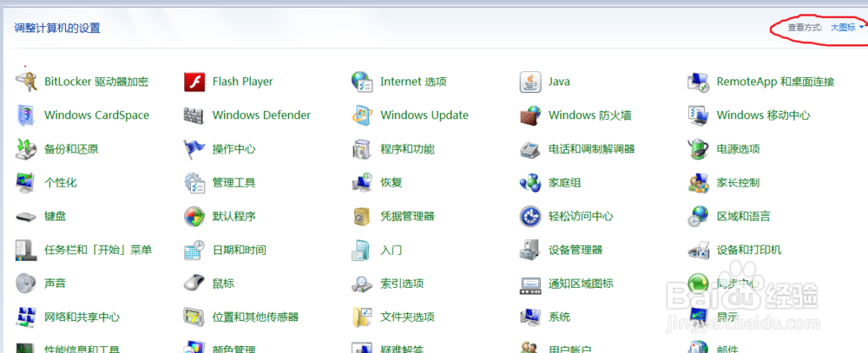This screenshot has height=353, width=868.
Task: Open the 程序和功能 text link
Action: click(x=407, y=149)
